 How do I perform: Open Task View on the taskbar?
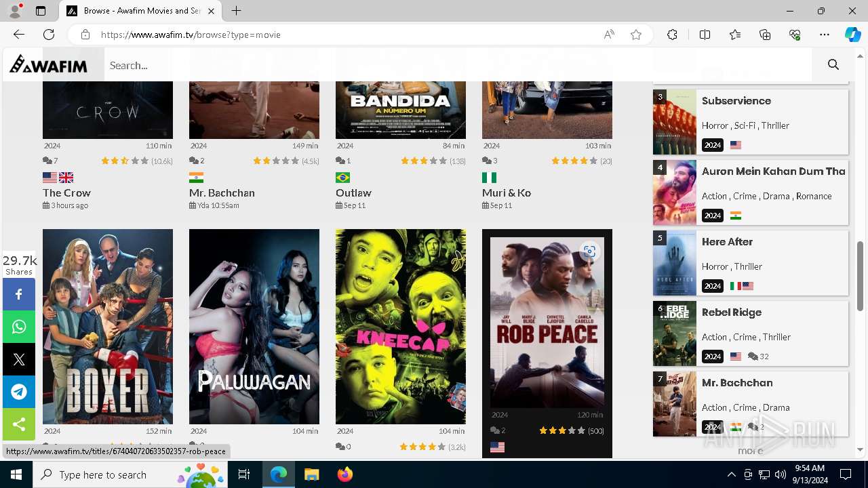[244, 474]
